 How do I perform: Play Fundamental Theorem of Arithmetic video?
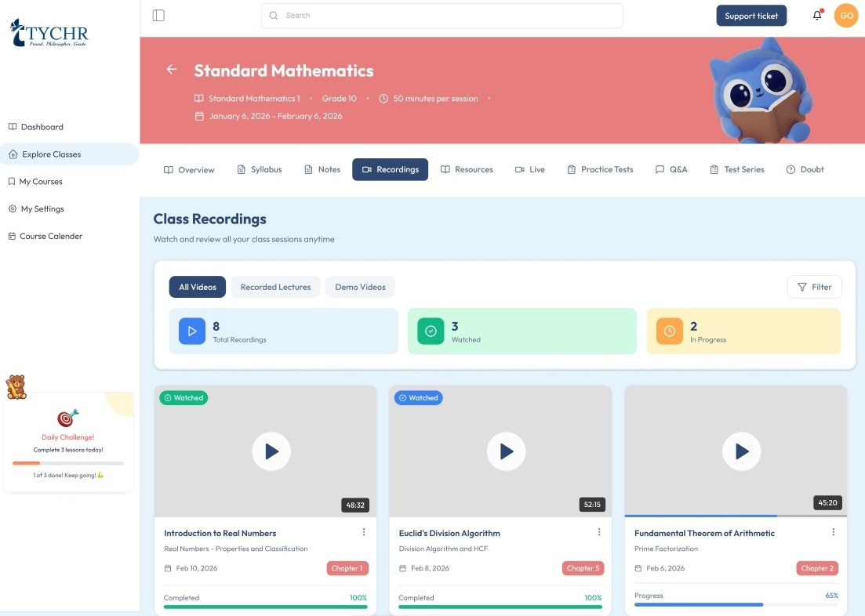741,451
